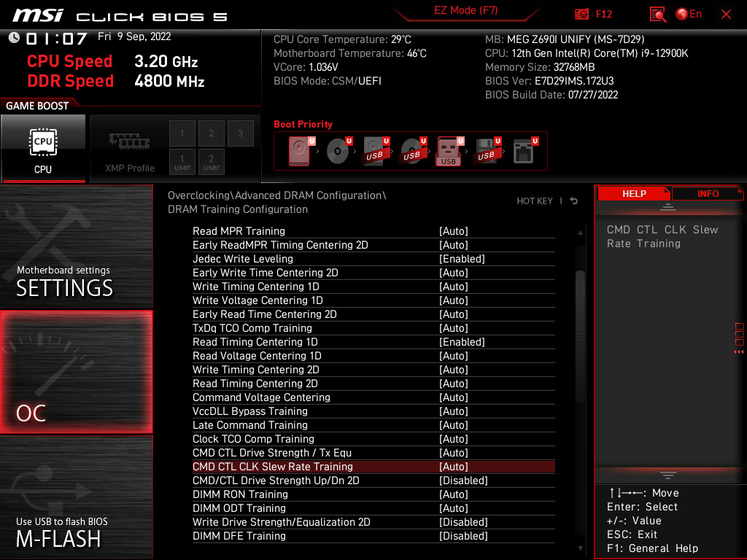
Task: Click the clock time display
Action: pyautogui.click(x=56, y=38)
